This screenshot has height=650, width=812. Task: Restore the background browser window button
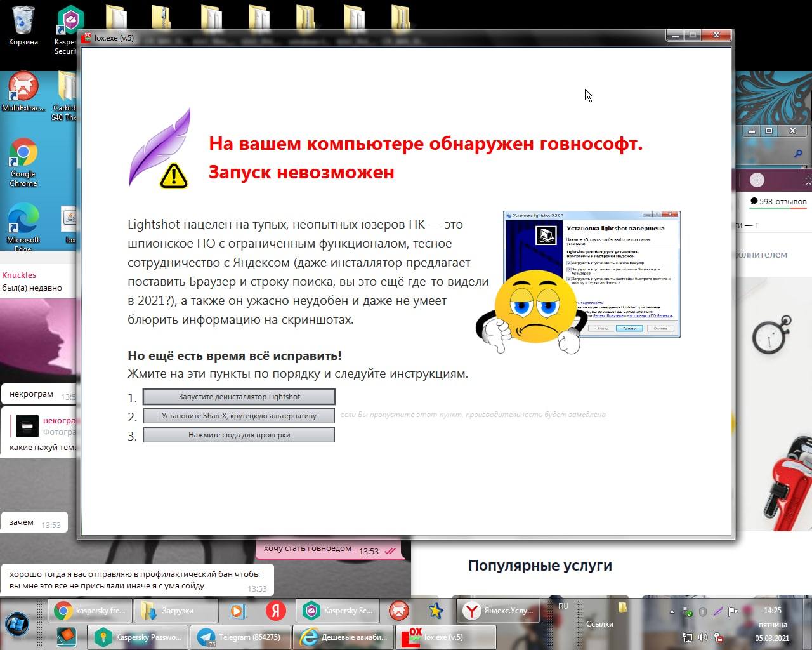point(769,131)
